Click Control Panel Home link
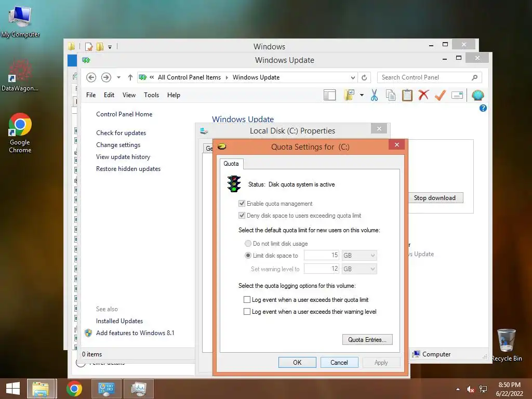 pyautogui.click(x=124, y=114)
